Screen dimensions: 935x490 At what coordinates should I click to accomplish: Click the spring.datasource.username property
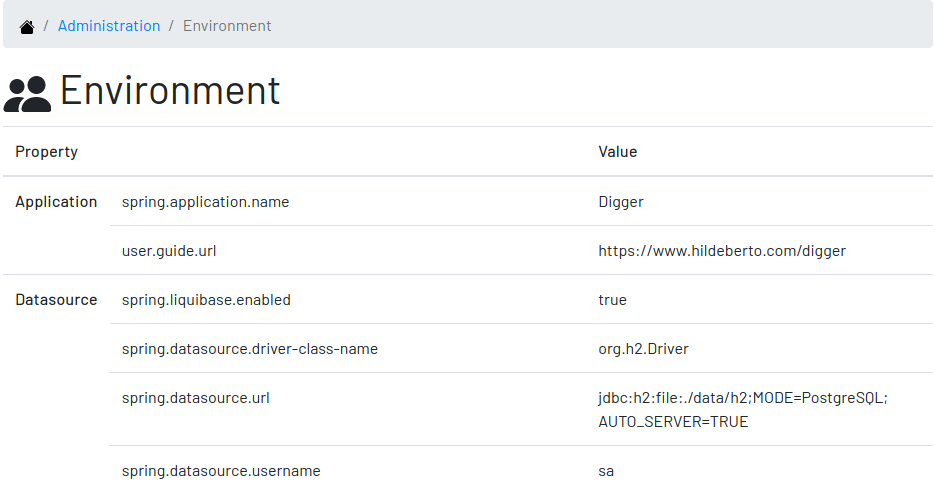[x=221, y=471]
